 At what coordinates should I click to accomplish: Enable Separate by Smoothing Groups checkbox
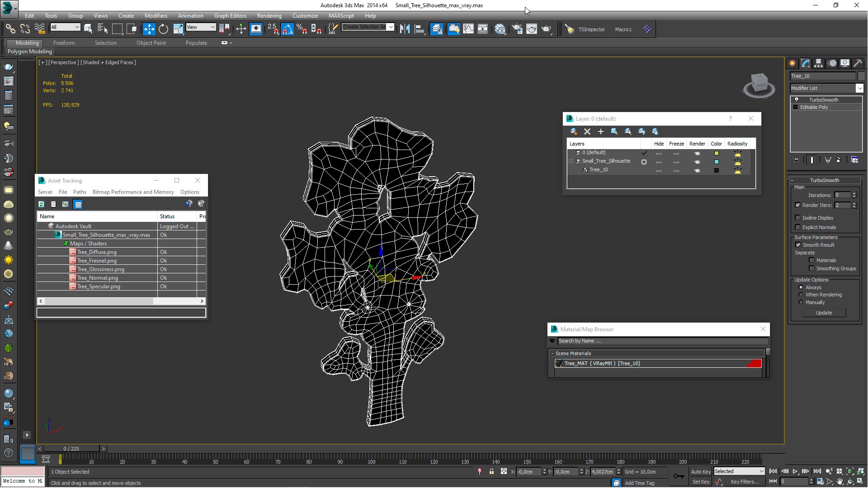[x=811, y=268]
